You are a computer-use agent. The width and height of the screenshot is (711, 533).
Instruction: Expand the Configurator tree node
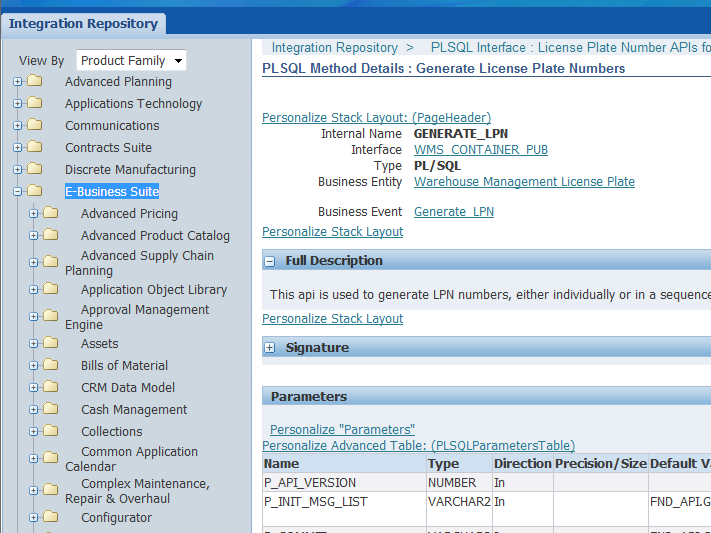34,518
